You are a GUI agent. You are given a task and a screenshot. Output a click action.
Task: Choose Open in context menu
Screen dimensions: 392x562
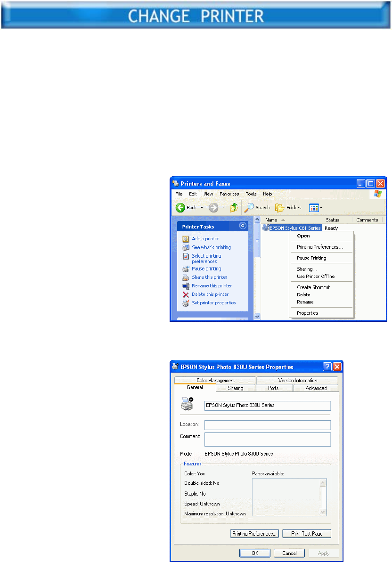321,236
